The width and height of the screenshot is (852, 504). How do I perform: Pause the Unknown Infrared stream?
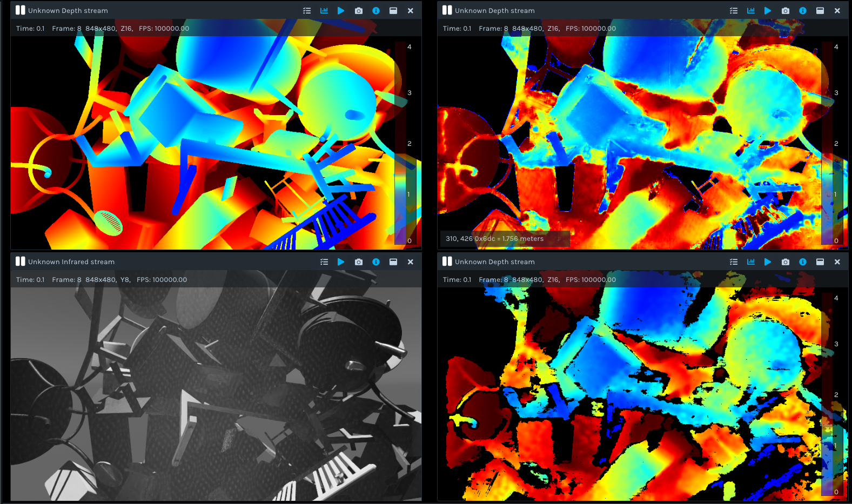click(20, 261)
